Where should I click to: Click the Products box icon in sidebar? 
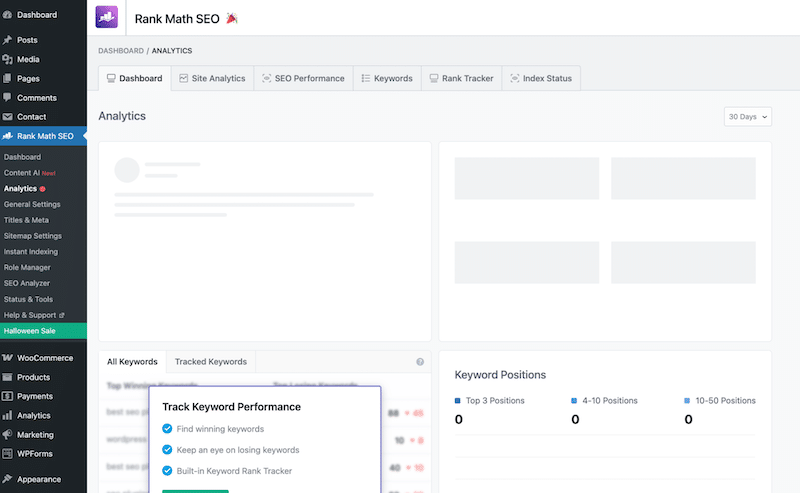(7, 377)
